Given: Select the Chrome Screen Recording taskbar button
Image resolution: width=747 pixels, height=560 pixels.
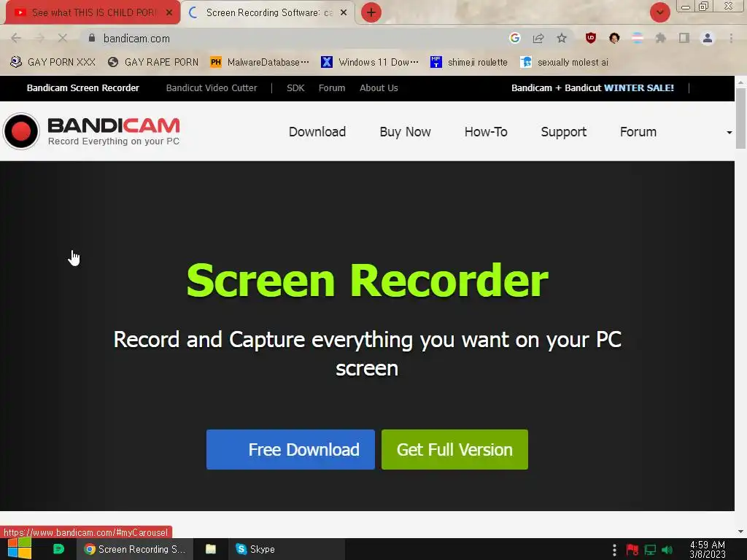Looking at the screenshot, I should click(x=135, y=549).
